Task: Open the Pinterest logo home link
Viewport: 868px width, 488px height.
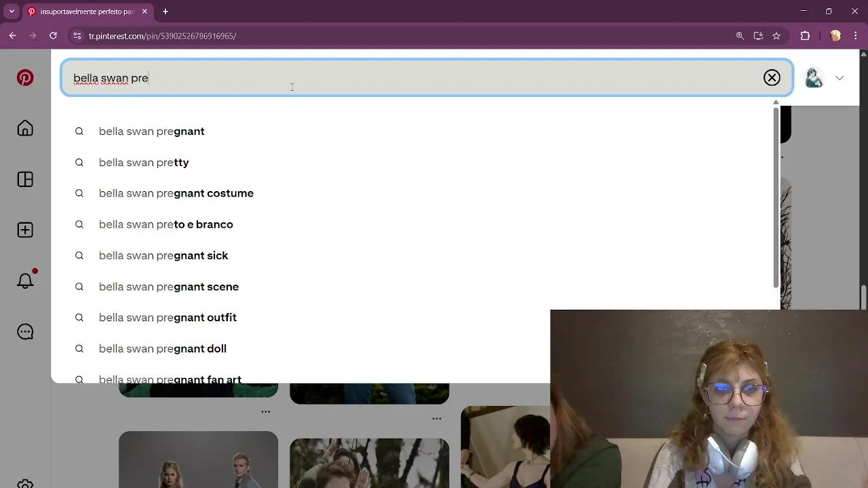Action: [25, 78]
